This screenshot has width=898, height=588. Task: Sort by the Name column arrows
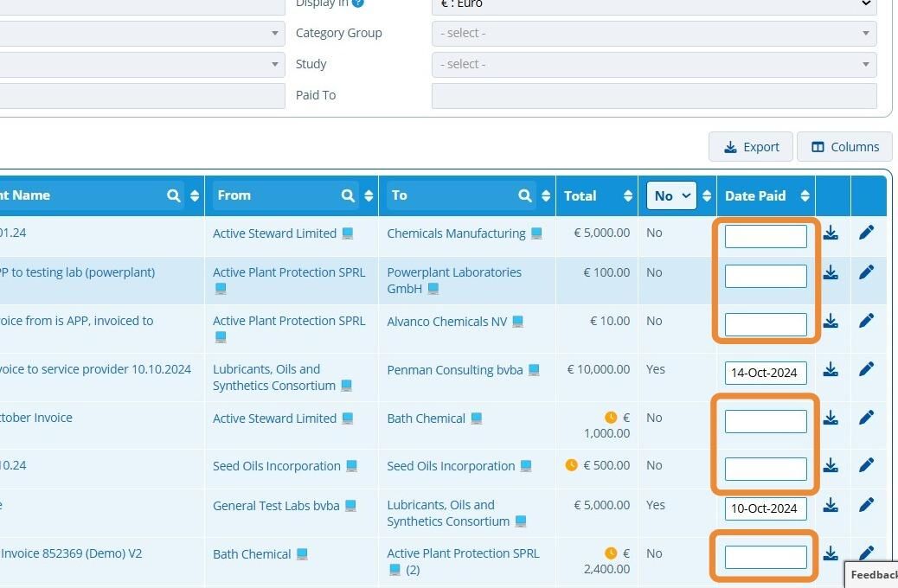tap(195, 195)
